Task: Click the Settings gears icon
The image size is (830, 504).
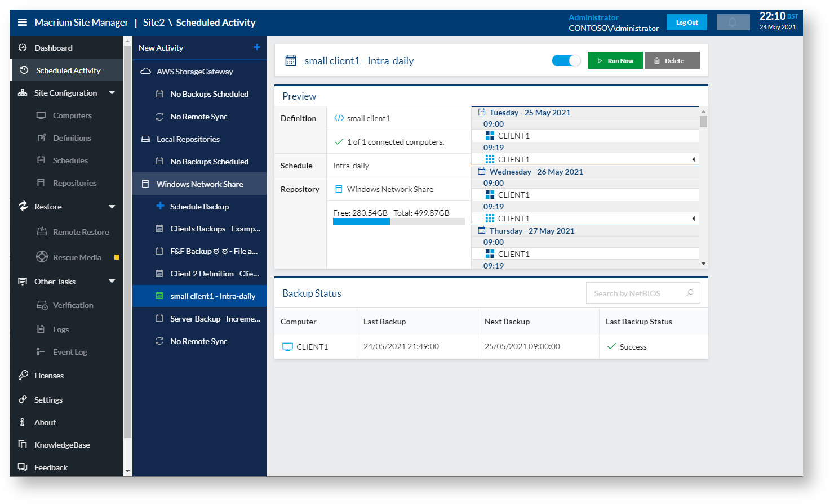Action: (x=23, y=400)
